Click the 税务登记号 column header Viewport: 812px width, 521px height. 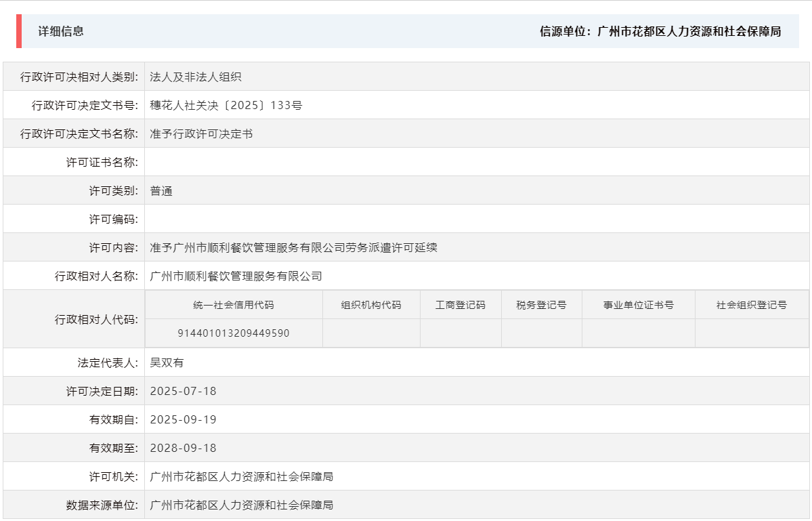point(540,304)
